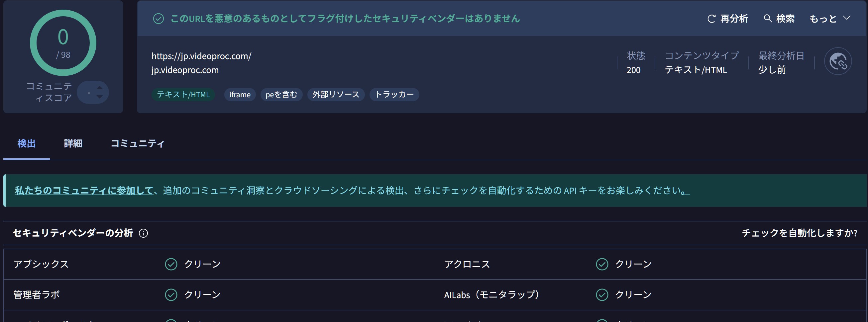
Task: Click the iframe tag chip
Action: pos(240,95)
